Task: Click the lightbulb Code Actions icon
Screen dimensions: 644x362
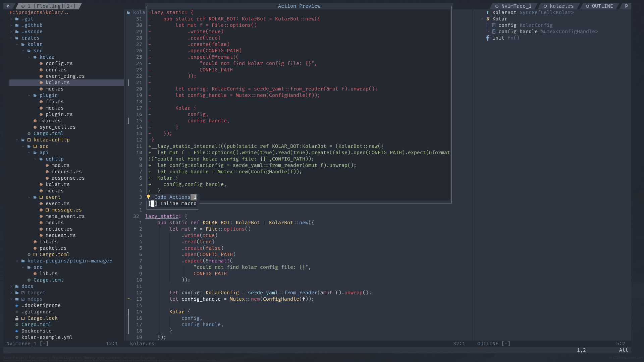Action: [x=148, y=197]
